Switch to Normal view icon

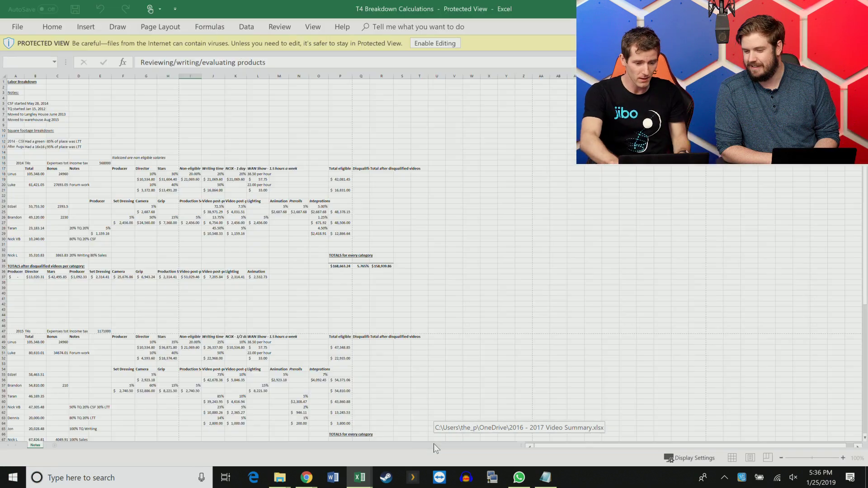(732, 458)
